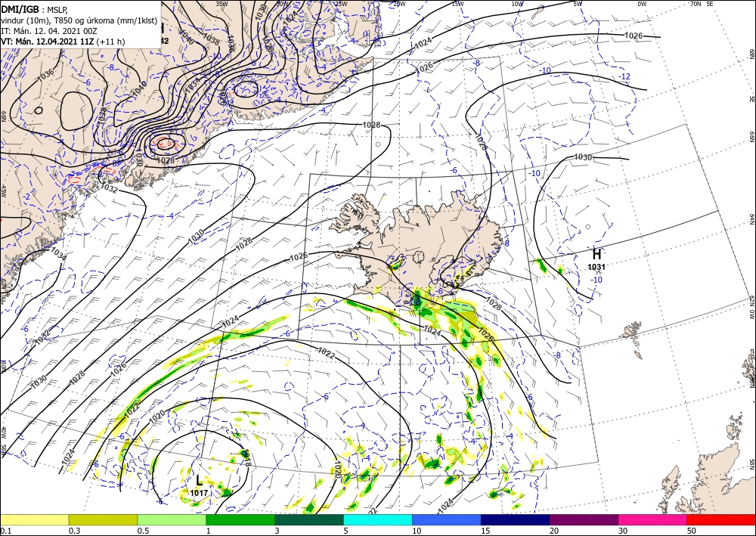Click the 'vindur (10m), T850 og úrkoma' line
The height and width of the screenshot is (536, 756).
click(x=79, y=20)
